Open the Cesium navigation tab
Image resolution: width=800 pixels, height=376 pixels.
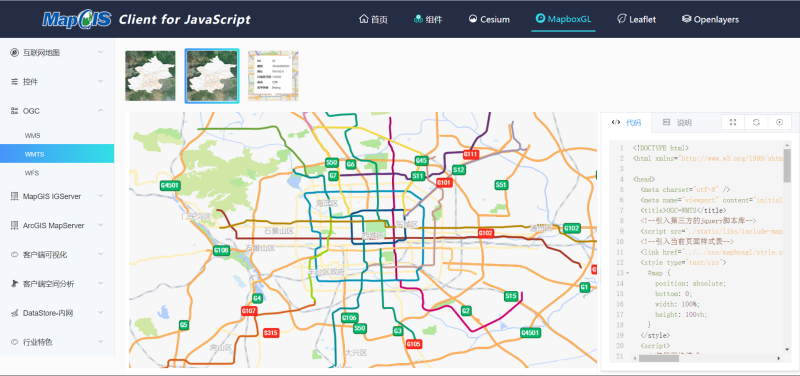point(489,19)
